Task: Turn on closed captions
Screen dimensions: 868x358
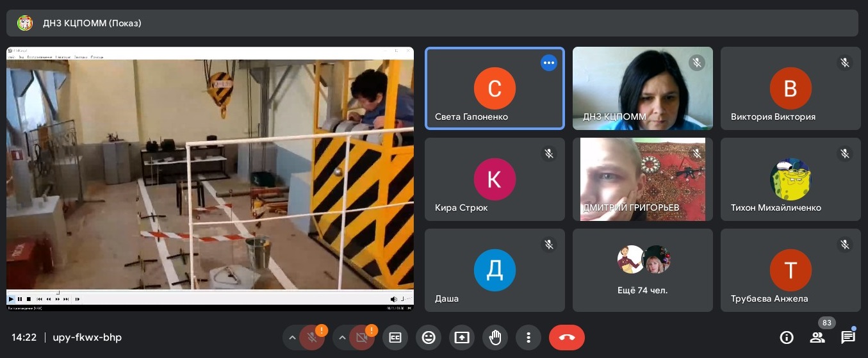Action: pos(395,338)
